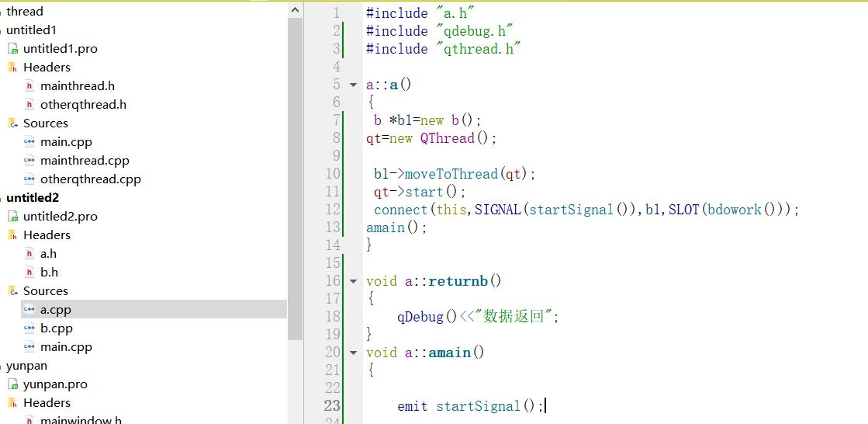Click the header icon beside b.h
The image size is (868, 424).
(30, 273)
